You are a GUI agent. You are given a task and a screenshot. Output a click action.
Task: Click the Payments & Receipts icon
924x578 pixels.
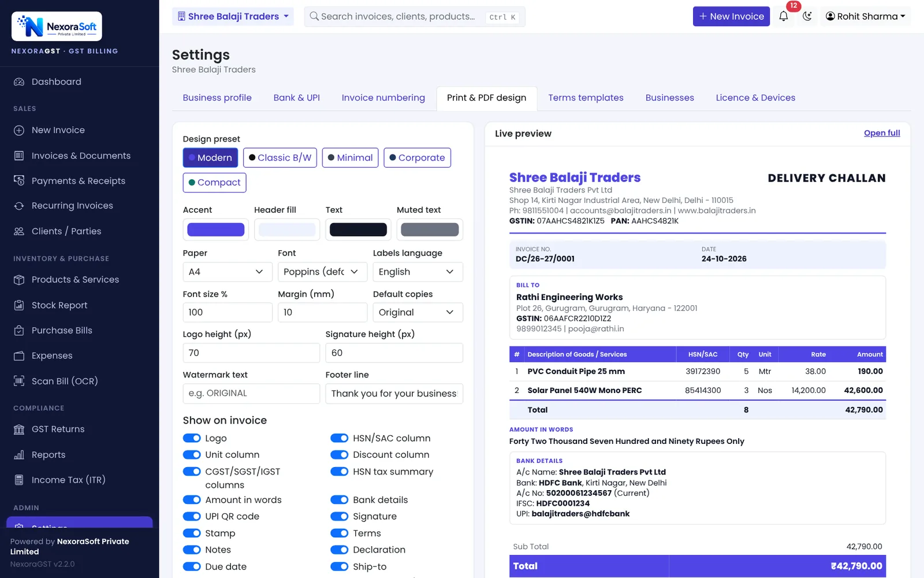coord(19,181)
